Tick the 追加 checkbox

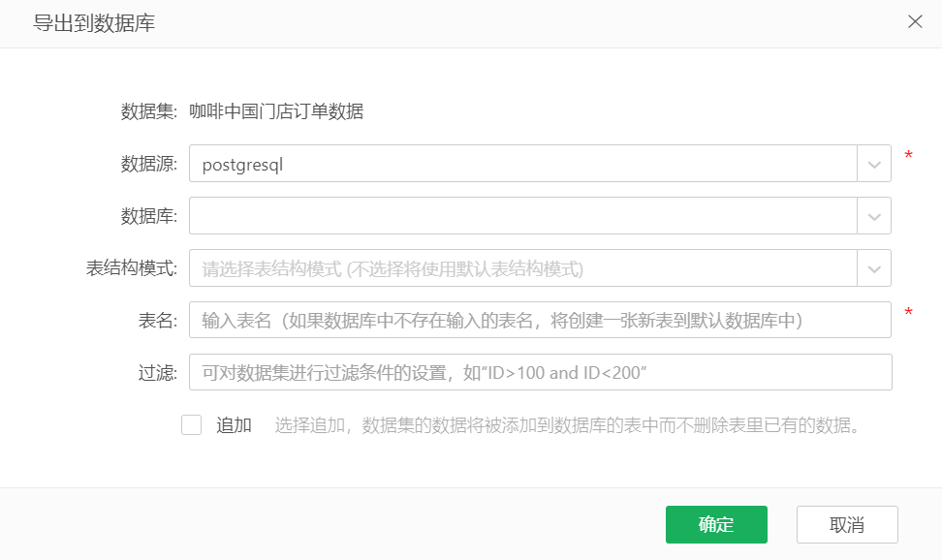click(x=191, y=425)
